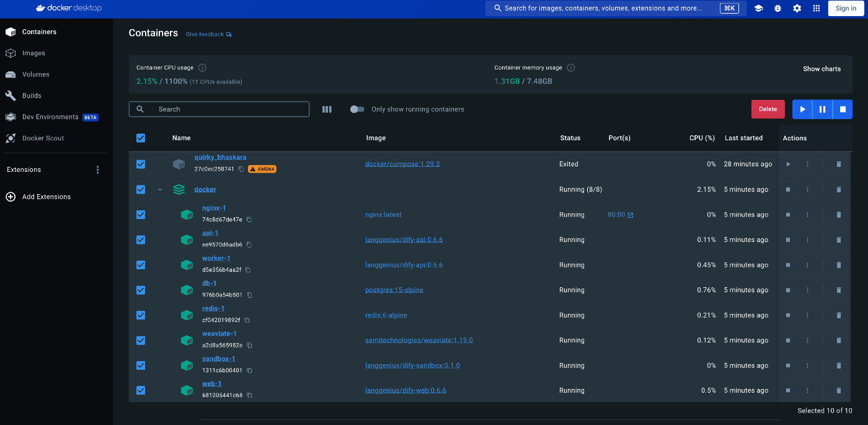
Task: Copy container ID 27c0ec258741
Action: click(x=241, y=169)
